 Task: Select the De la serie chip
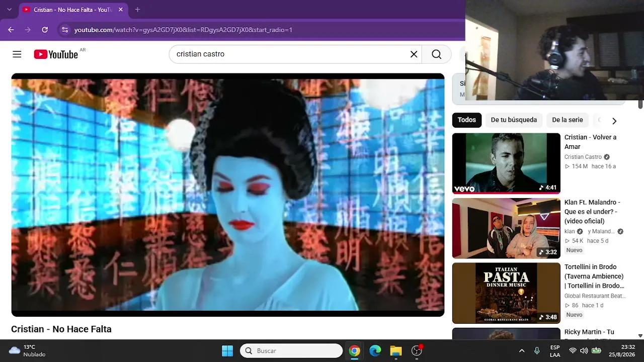point(568,120)
